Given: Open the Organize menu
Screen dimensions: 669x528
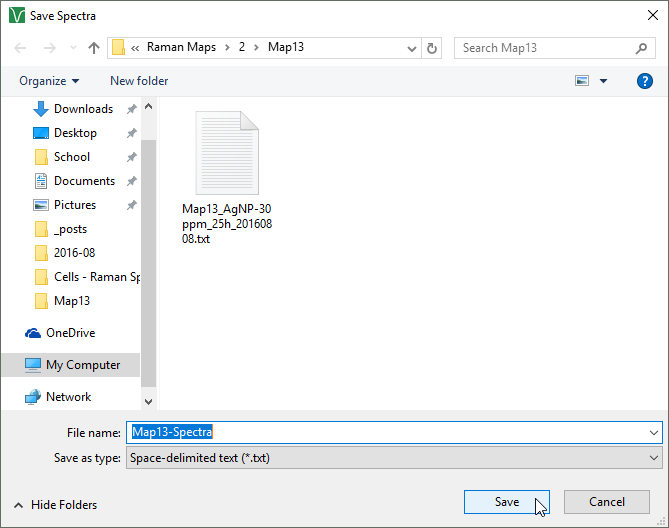Looking at the screenshot, I should point(48,81).
